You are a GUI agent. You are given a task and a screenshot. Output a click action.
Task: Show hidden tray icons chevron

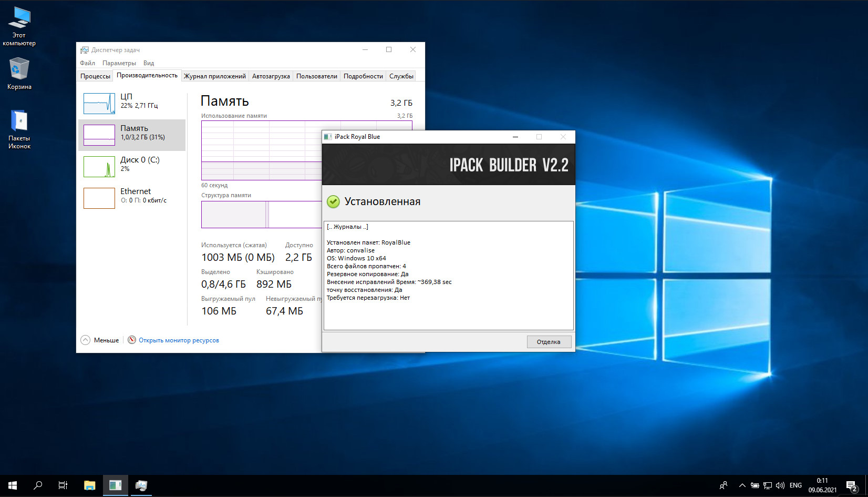pyautogui.click(x=742, y=485)
